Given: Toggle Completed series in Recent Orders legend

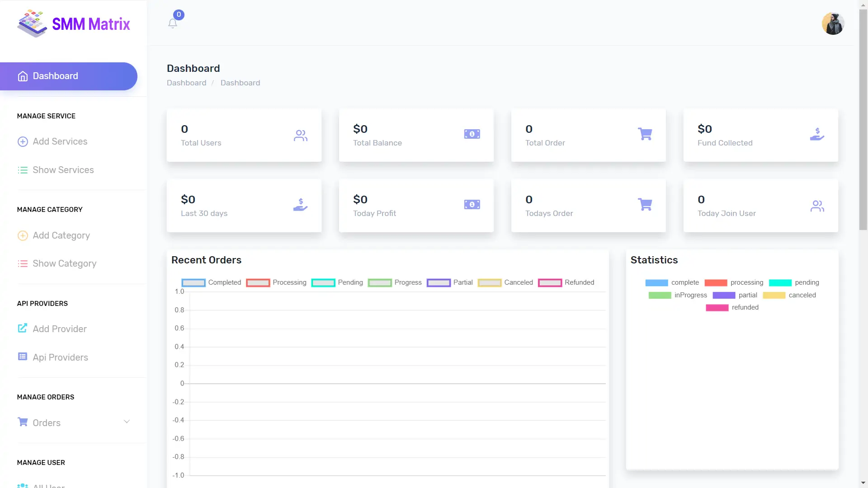Looking at the screenshot, I should tap(193, 283).
